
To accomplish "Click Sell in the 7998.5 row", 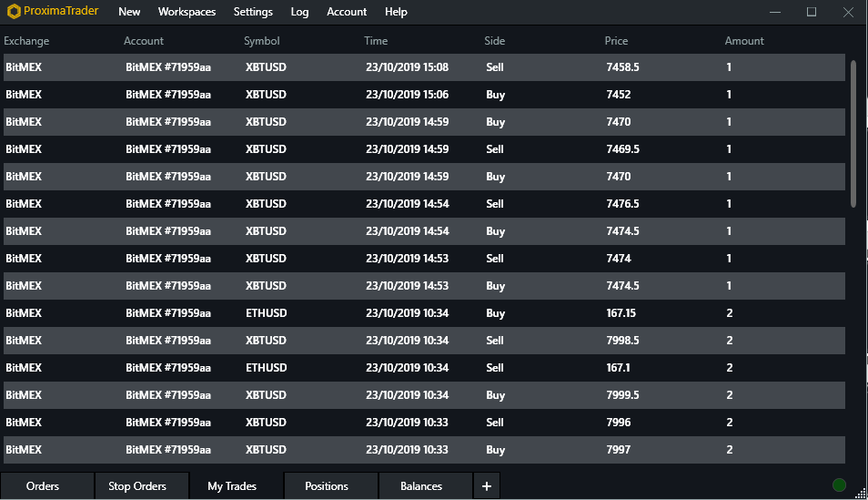I will point(495,341).
